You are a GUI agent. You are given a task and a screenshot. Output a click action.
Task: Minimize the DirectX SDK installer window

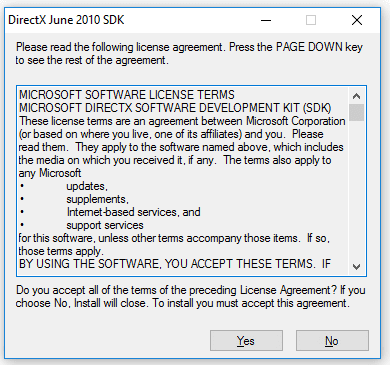click(x=266, y=20)
